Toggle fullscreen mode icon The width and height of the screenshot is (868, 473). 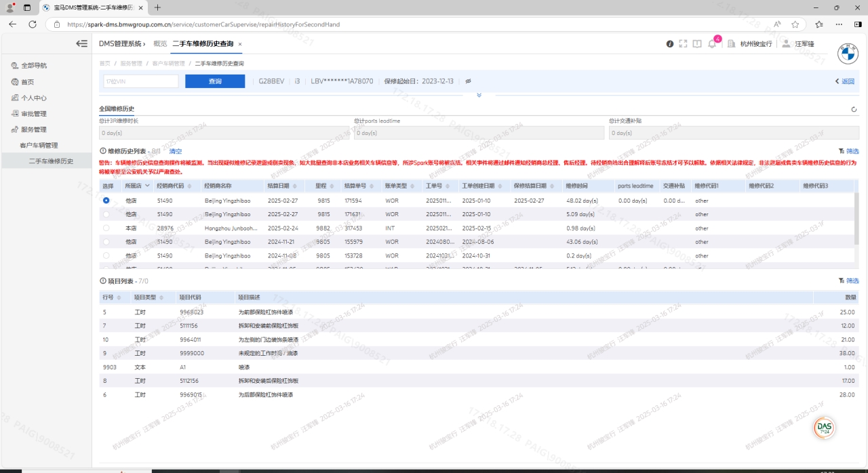click(683, 44)
